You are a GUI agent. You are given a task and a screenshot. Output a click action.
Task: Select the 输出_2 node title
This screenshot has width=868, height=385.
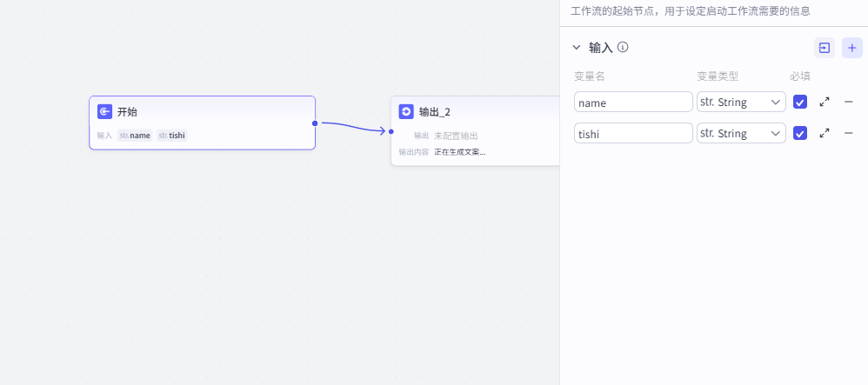click(435, 112)
